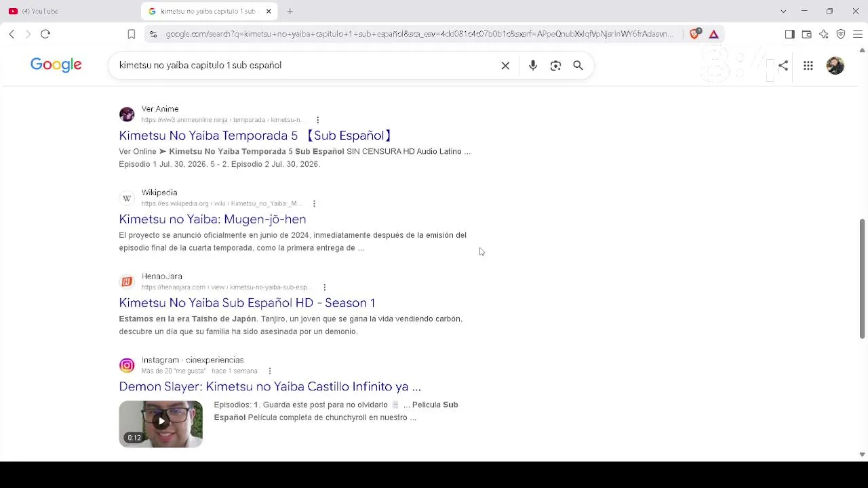Start a voice search with microphone
Image resolution: width=868 pixels, height=488 pixels.
[x=533, y=65]
